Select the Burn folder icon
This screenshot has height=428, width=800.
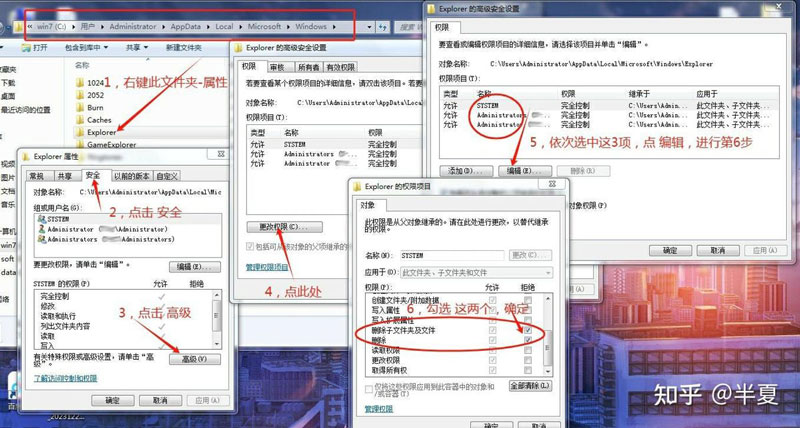(80, 108)
